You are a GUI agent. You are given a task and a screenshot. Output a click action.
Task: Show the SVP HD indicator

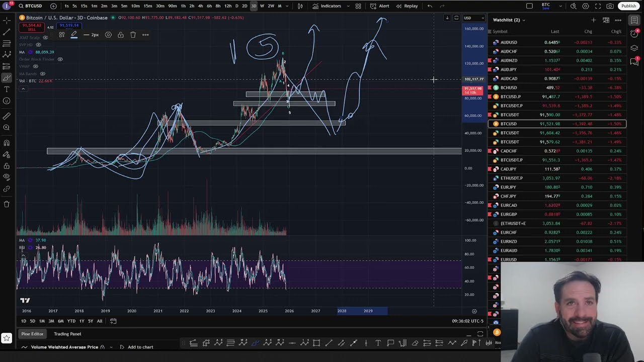click(38, 45)
